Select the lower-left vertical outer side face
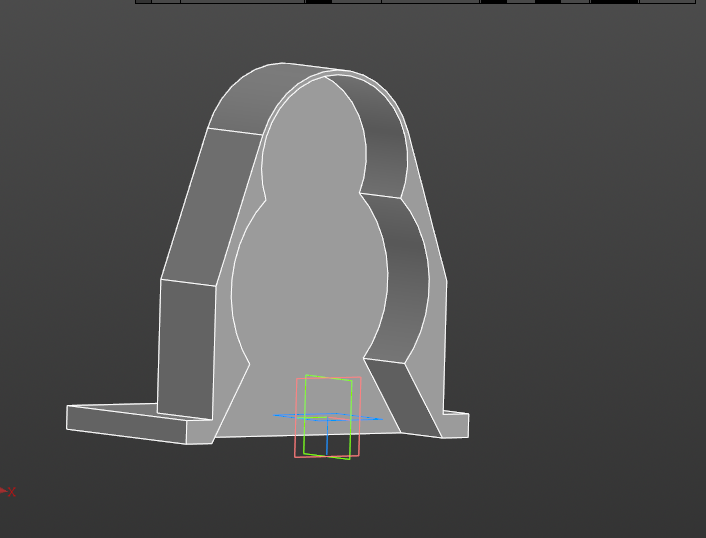The width and height of the screenshot is (706, 538). [186, 349]
